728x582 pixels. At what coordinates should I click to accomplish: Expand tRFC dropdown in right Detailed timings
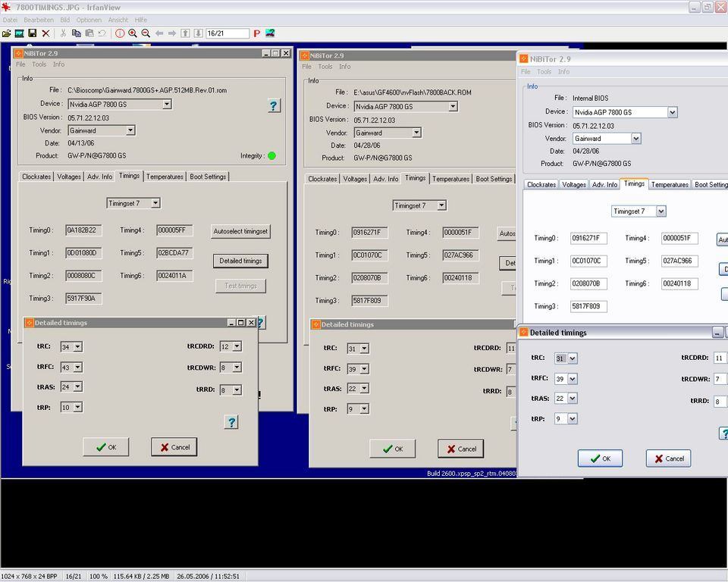pyautogui.click(x=573, y=379)
